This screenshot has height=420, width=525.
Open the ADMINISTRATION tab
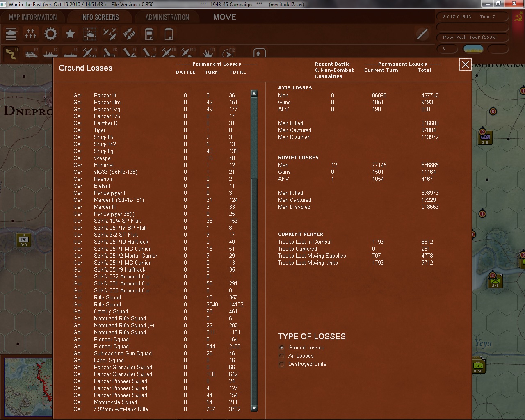167,17
